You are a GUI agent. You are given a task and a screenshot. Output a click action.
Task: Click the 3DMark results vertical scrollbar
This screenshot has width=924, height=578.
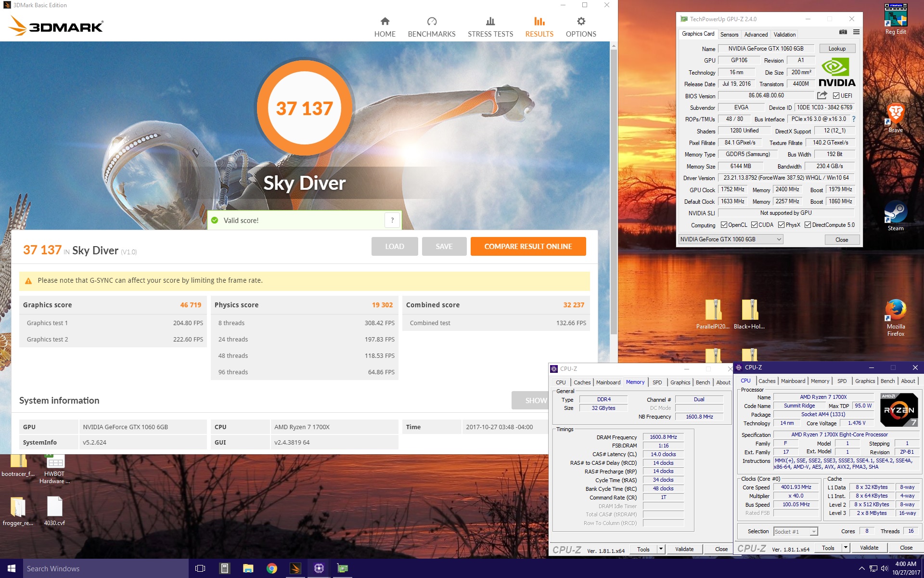click(613, 193)
